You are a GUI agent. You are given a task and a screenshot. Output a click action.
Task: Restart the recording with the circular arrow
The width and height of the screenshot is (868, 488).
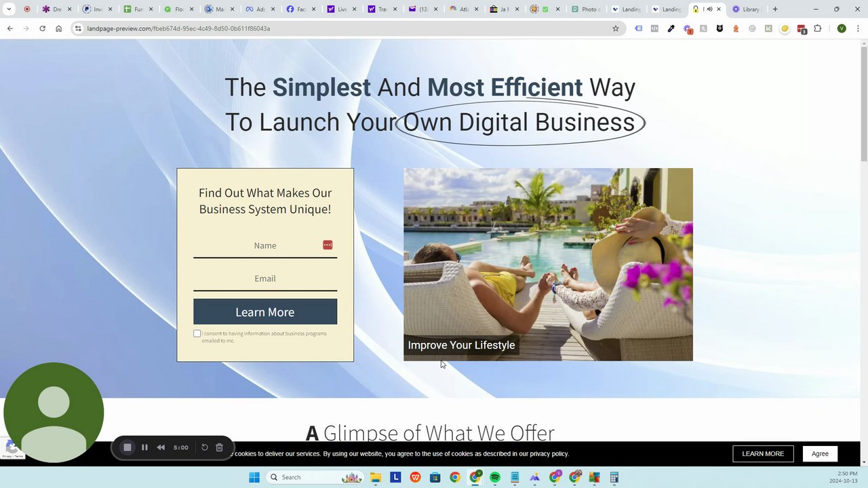click(204, 447)
